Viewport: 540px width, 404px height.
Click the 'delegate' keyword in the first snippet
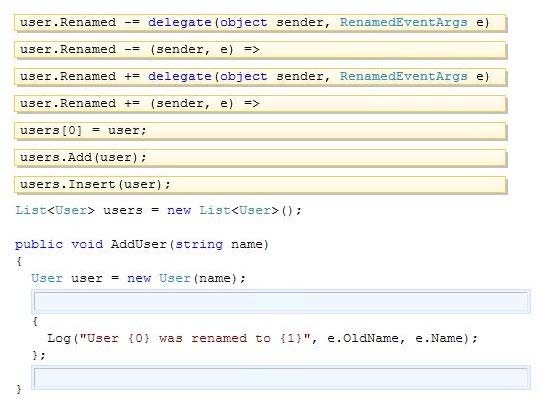179,23
